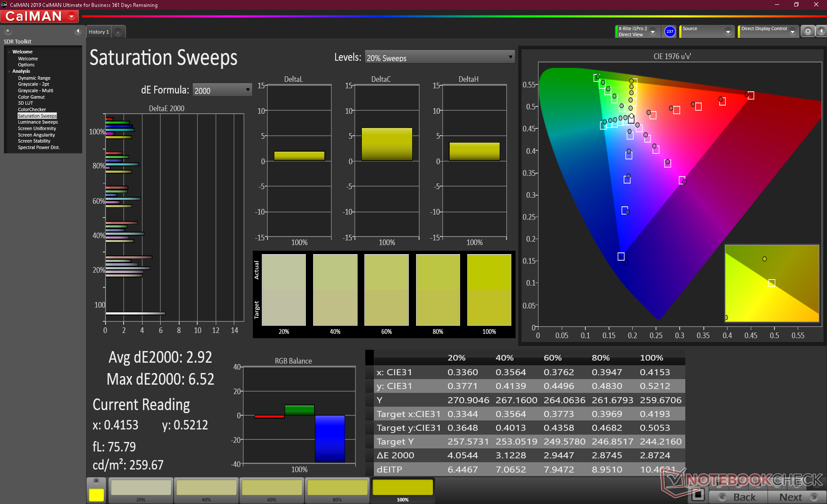The width and height of the screenshot is (827, 504).
Task: Collapse the Analysis tree section
Action: click(x=9, y=71)
